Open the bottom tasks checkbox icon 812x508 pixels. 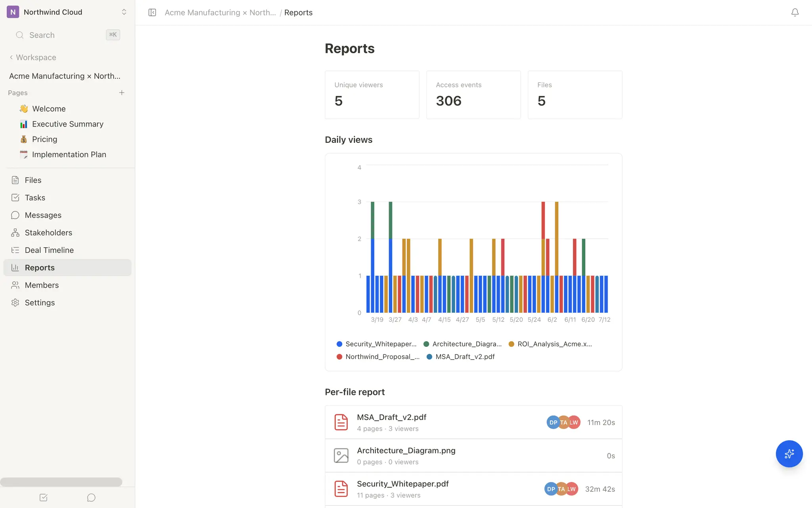point(44,497)
